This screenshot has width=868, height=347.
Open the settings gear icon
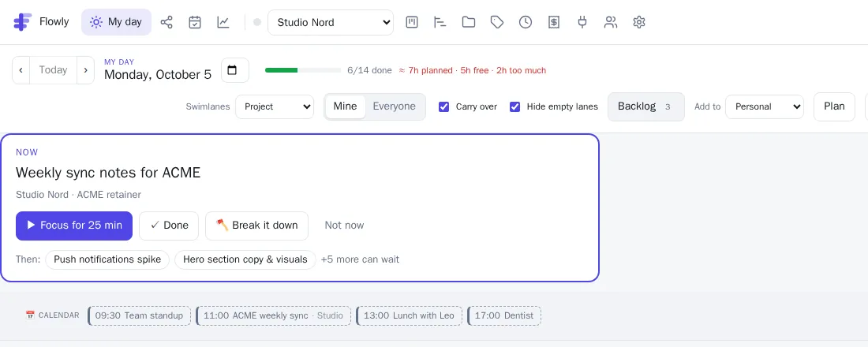[x=639, y=22]
